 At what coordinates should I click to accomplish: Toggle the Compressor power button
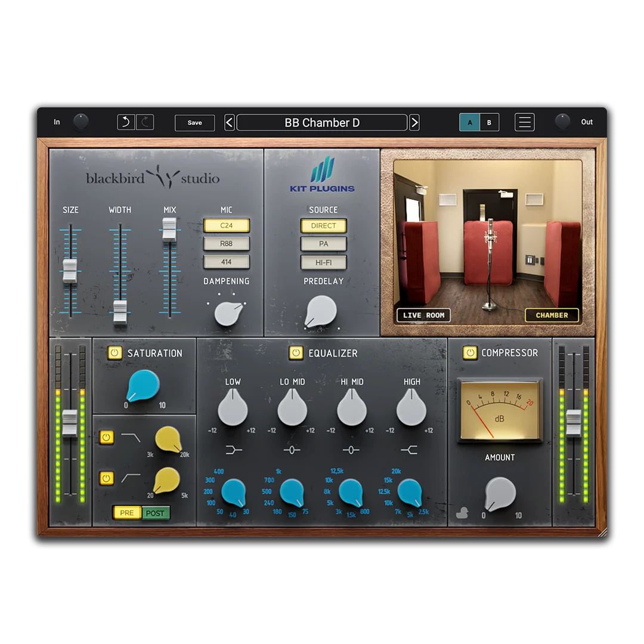(470, 353)
